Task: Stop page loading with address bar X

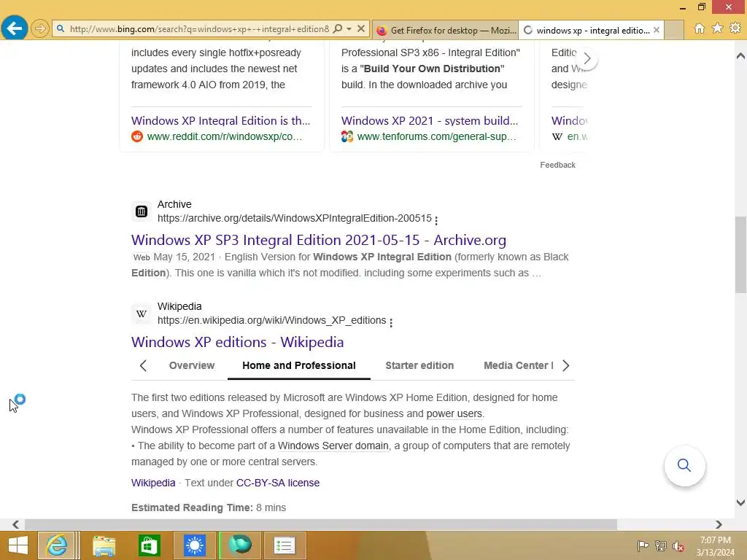Action: coord(361,29)
